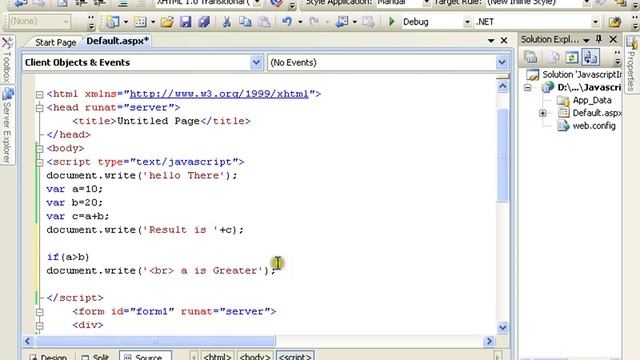The height and width of the screenshot is (360, 640).
Task: Click the editor scroll down arrow
Action: (x=503, y=327)
